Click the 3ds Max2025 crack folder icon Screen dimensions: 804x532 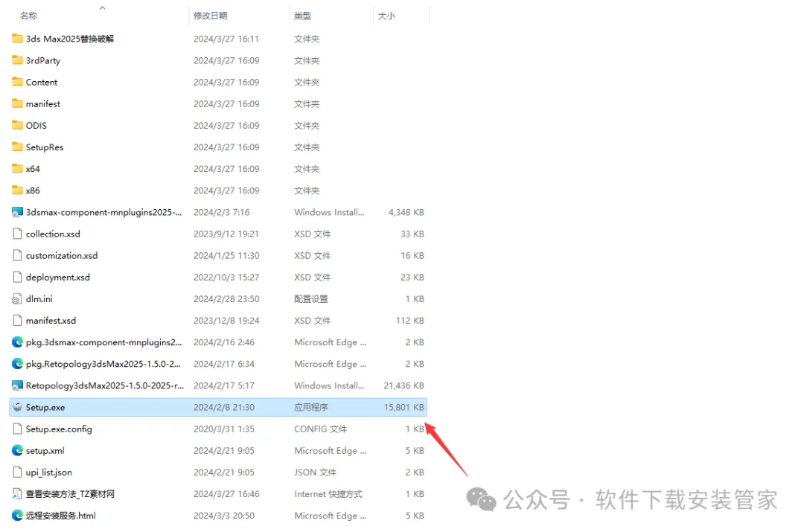(x=17, y=39)
